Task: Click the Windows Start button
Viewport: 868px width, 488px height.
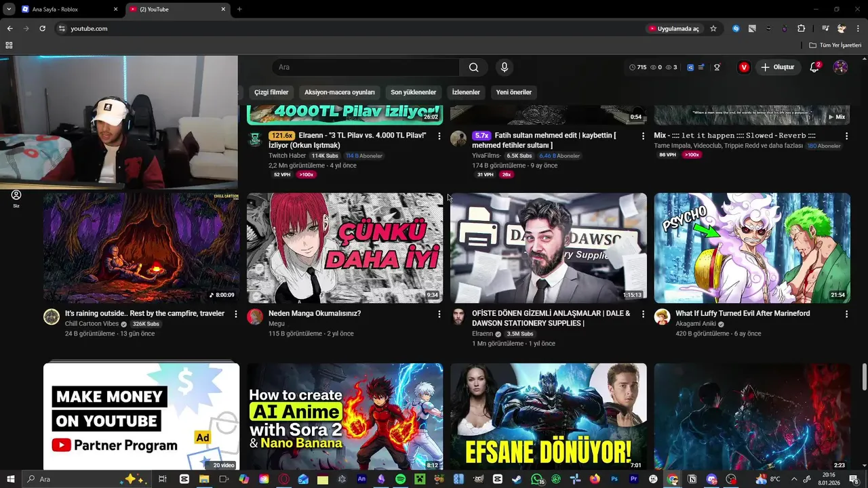Action: click(10, 479)
